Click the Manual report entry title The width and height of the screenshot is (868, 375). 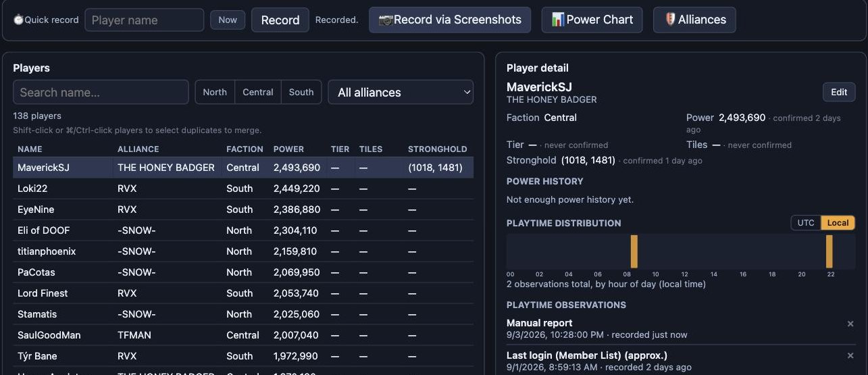(539, 323)
